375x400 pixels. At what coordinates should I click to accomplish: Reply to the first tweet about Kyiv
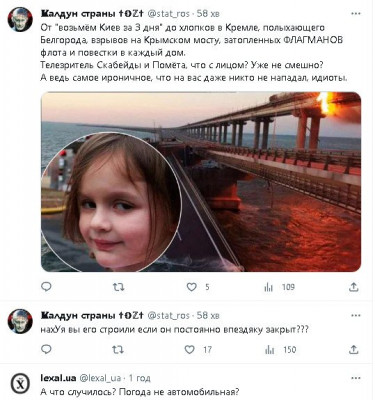[x=46, y=287]
